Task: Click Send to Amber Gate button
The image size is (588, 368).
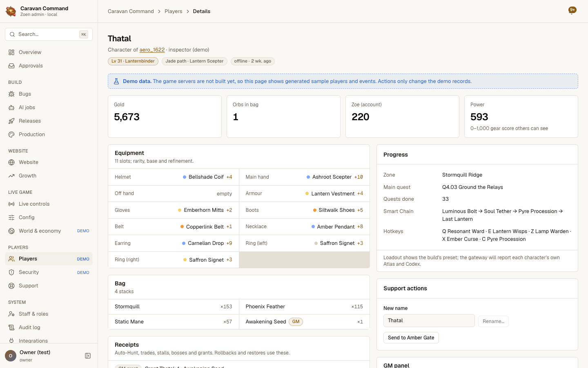Action: pyautogui.click(x=411, y=338)
